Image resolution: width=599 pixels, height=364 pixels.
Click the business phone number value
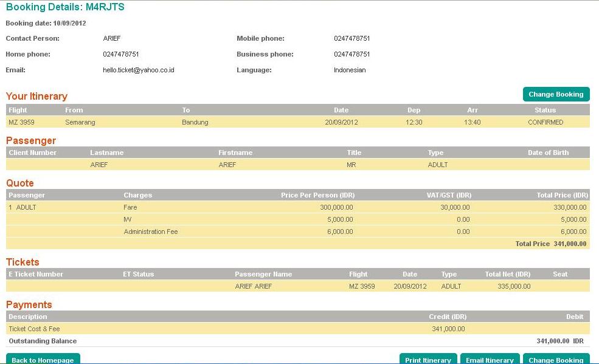click(352, 54)
